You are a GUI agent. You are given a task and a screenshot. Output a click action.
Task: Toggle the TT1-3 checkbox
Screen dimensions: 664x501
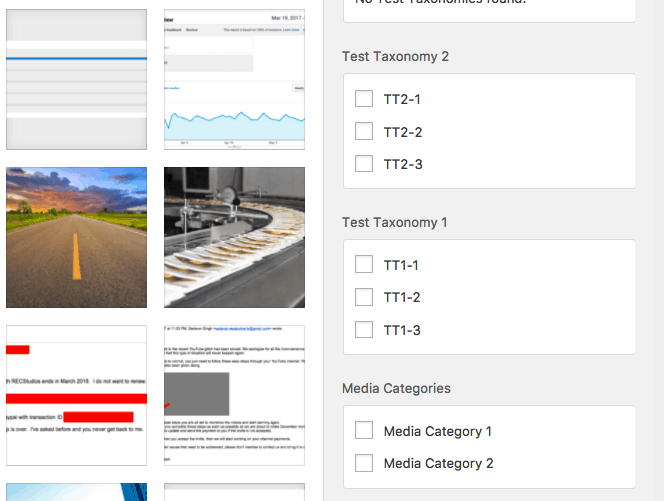pyautogui.click(x=364, y=329)
